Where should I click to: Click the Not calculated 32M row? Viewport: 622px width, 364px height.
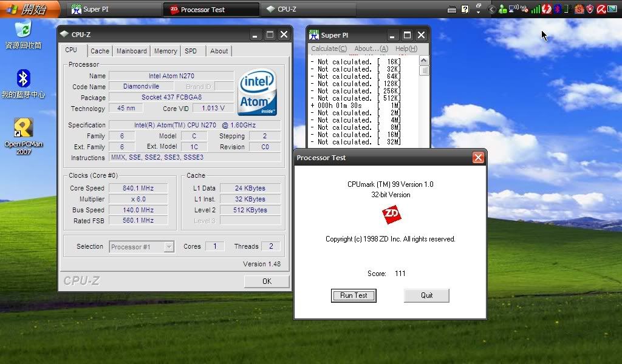pyautogui.click(x=355, y=142)
